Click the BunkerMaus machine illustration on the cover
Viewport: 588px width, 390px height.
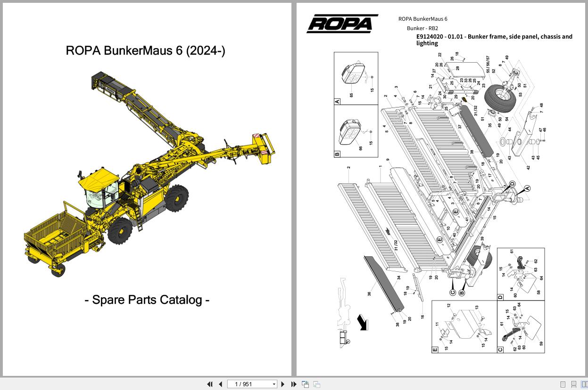pos(149,174)
